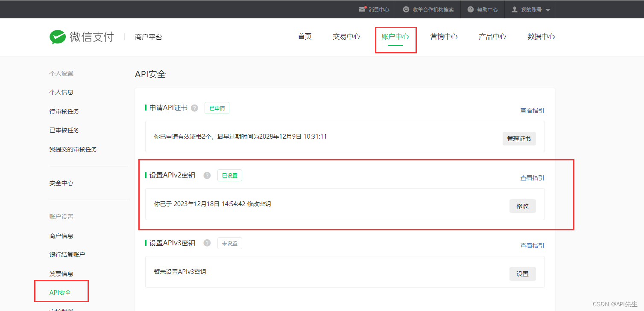
Task: Click the 帮助中心 question mark icon
Action: click(x=471, y=9)
